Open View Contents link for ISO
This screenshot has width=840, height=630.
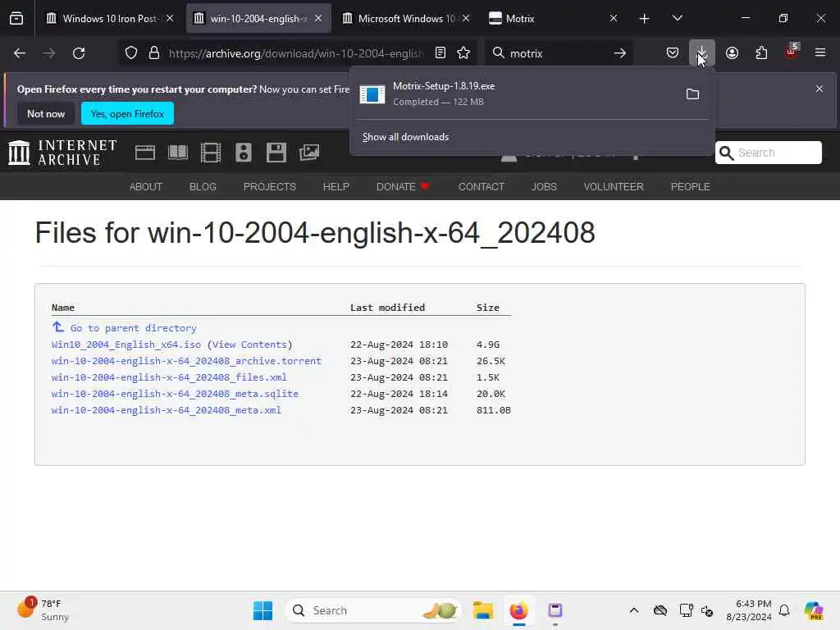click(249, 345)
